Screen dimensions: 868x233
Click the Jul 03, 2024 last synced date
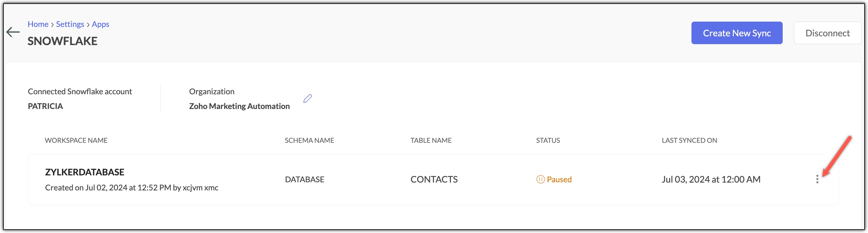pos(711,179)
